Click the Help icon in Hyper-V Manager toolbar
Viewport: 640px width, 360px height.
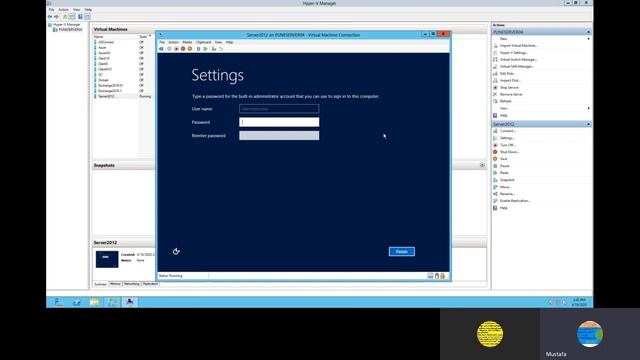coord(80,17)
